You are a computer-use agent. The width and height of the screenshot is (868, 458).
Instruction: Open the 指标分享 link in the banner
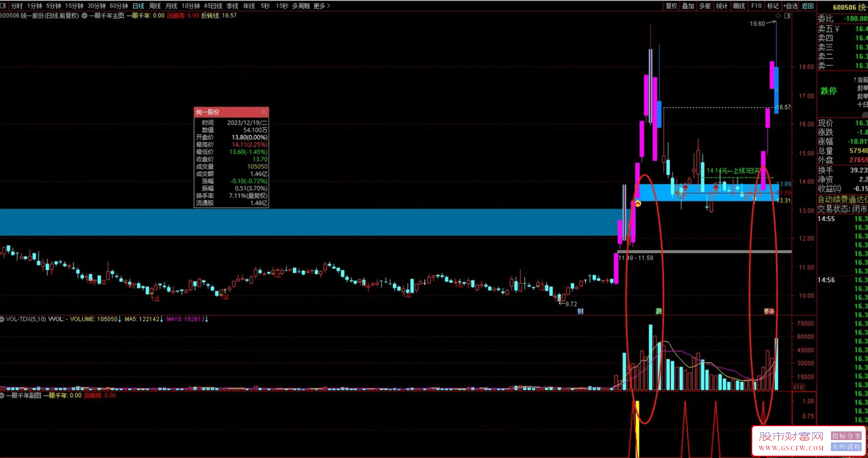pos(846,436)
